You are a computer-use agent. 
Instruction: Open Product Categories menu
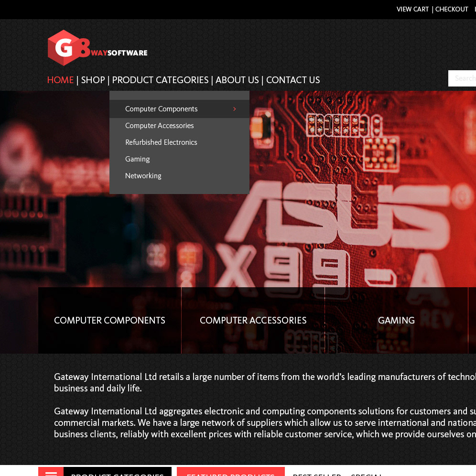click(x=160, y=80)
